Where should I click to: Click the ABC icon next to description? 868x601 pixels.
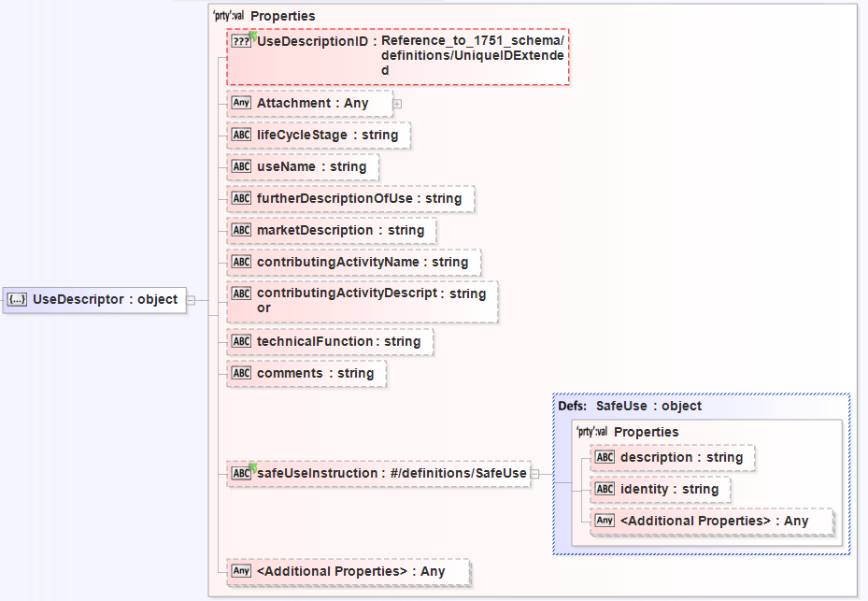point(605,457)
